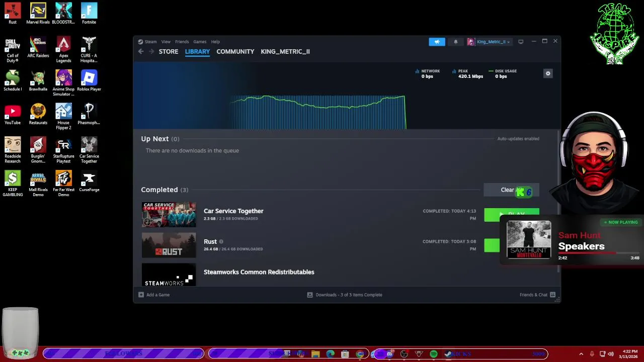The width and height of the screenshot is (644, 362).
Task: Select the Schedule I desktop icon
Action: tap(13, 81)
